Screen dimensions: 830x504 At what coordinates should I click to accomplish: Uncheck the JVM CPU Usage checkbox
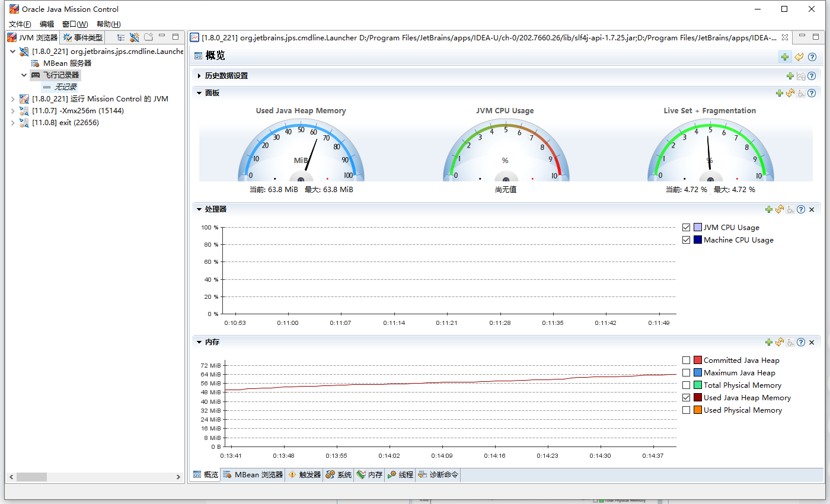click(x=687, y=228)
